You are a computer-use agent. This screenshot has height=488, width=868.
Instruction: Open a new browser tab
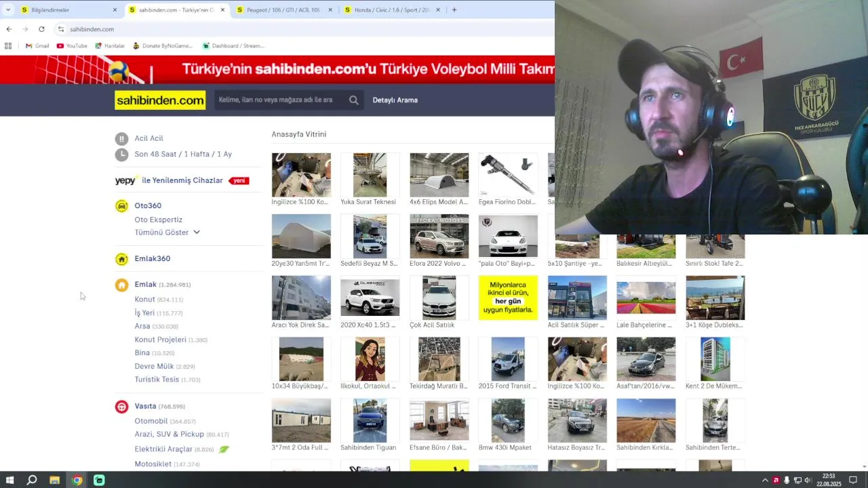pyautogui.click(x=454, y=10)
